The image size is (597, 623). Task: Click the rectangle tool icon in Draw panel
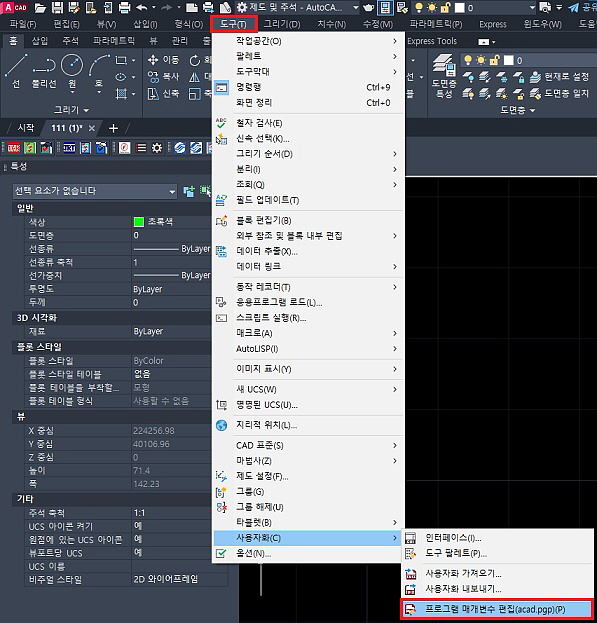coord(121,60)
